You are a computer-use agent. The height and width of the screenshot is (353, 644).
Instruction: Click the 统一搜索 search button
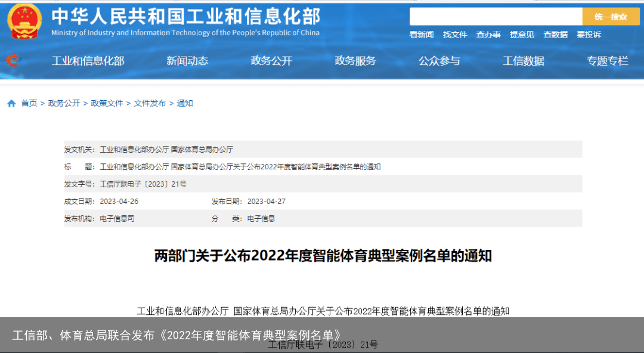611,17
